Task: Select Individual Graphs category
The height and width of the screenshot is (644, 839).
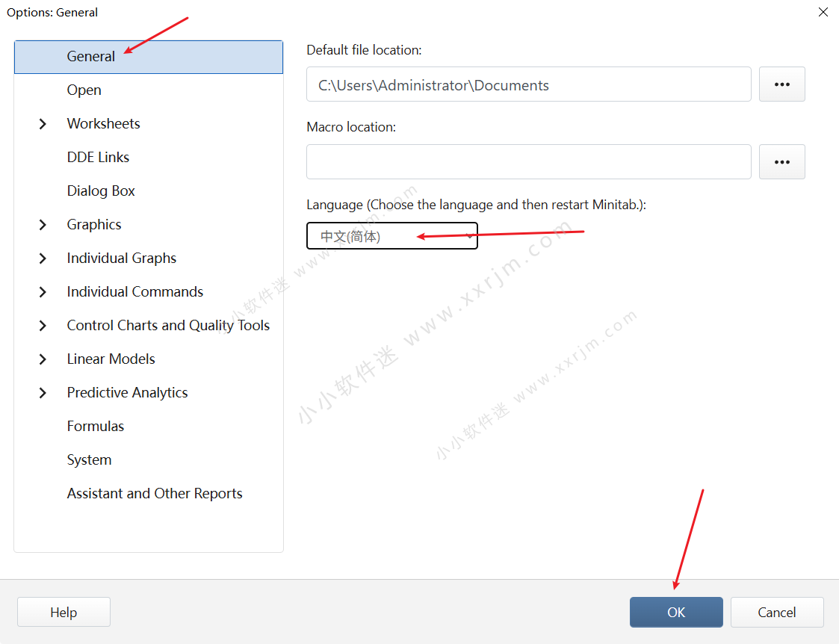Action: coord(122,258)
